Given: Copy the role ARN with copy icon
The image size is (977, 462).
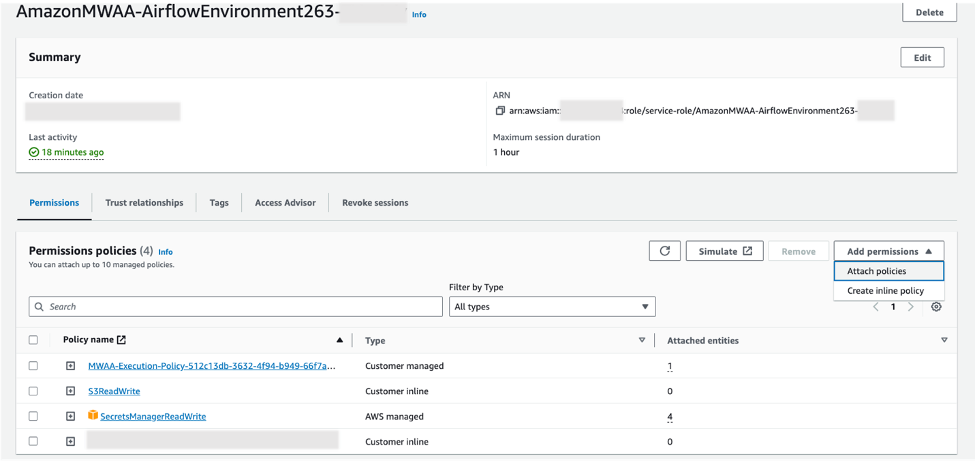Looking at the screenshot, I should click(x=500, y=110).
